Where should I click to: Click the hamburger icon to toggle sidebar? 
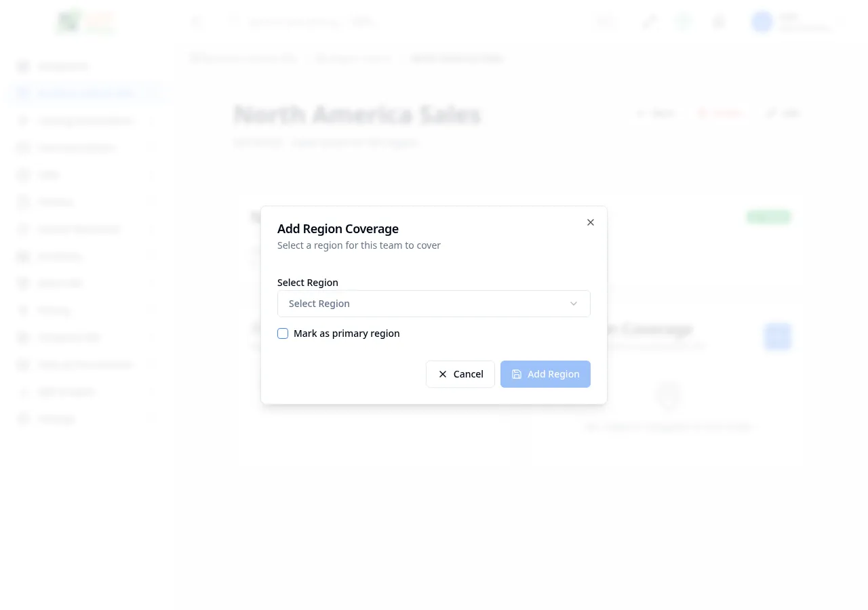pos(197,22)
